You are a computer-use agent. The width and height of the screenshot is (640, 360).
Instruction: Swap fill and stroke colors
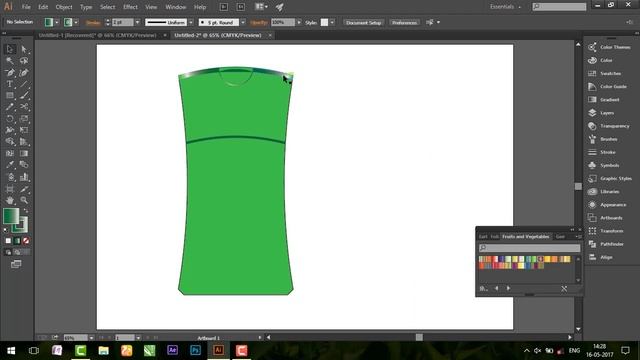click(x=26, y=211)
